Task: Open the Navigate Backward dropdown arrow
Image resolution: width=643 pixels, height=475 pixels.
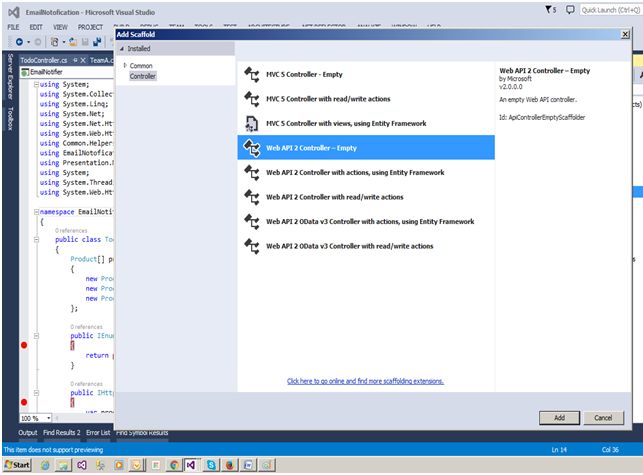Action: [x=28, y=42]
